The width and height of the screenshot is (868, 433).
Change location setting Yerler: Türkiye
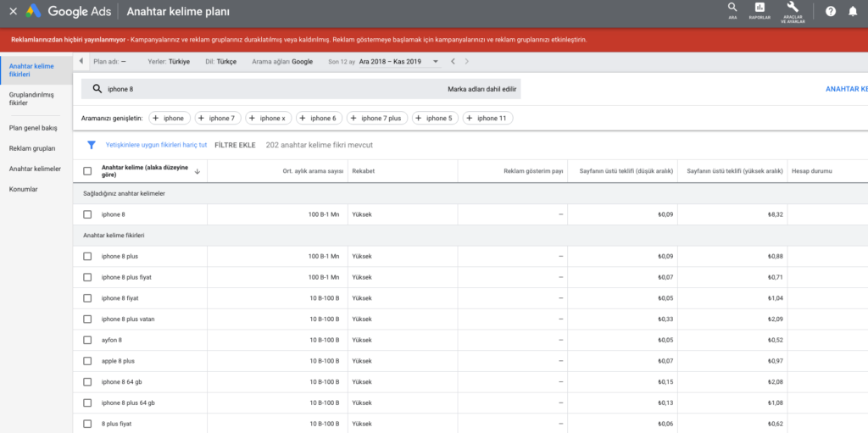(169, 62)
